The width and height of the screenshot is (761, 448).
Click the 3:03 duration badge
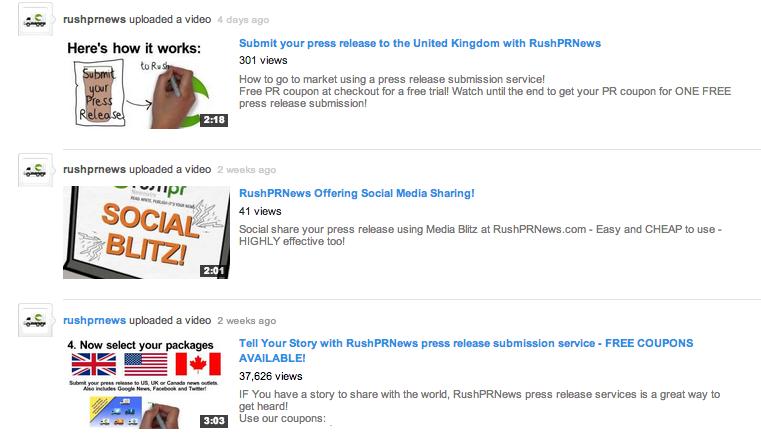coord(214,421)
